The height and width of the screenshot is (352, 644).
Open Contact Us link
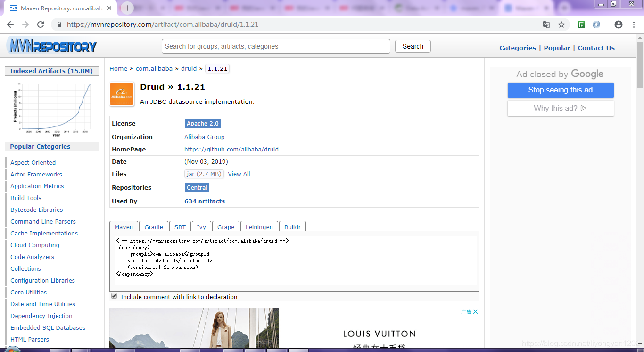596,48
